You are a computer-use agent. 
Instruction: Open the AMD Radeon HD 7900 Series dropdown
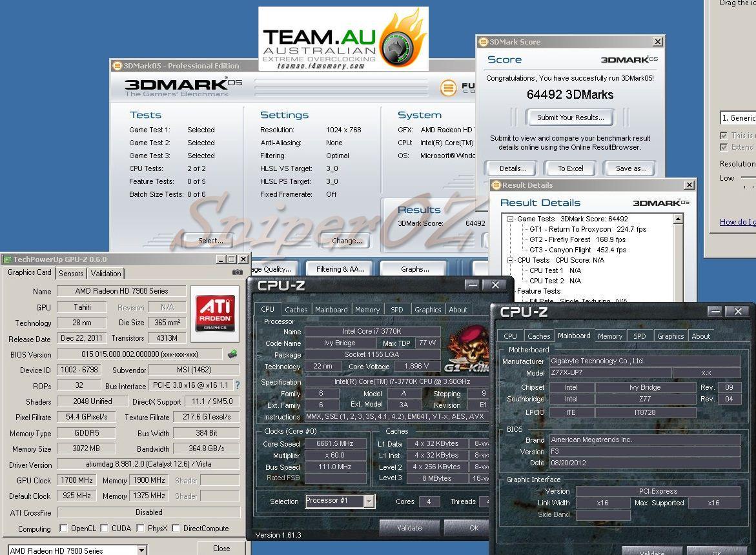[x=142, y=550]
